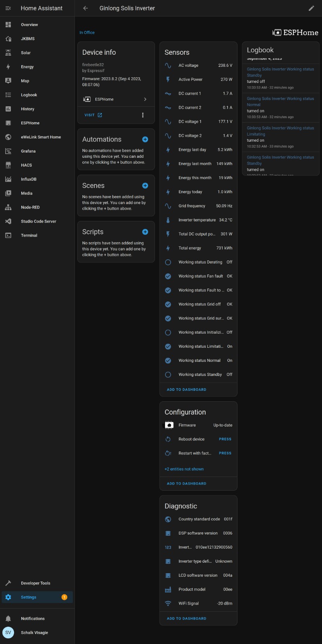The height and width of the screenshot is (644, 322).
Task: Click the VISIT device link
Action: (x=93, y=115)
